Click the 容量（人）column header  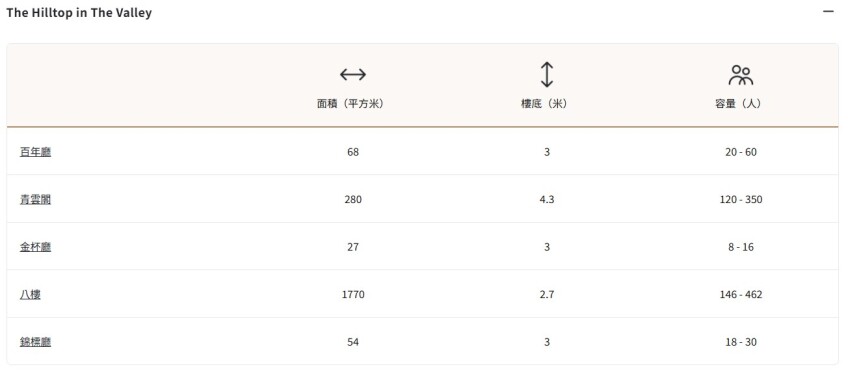pyautogui.click(x=740, y=104)
